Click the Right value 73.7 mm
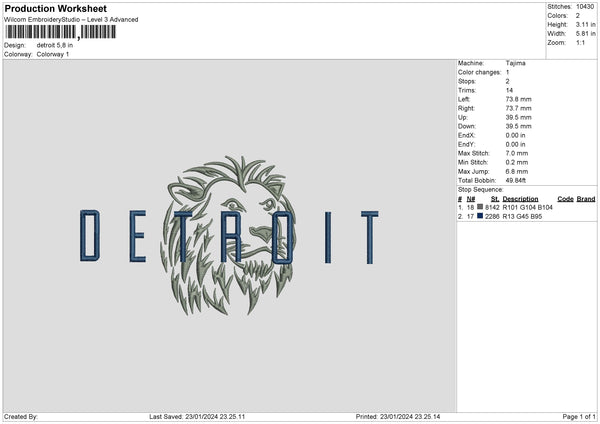 tap(518, 108)
